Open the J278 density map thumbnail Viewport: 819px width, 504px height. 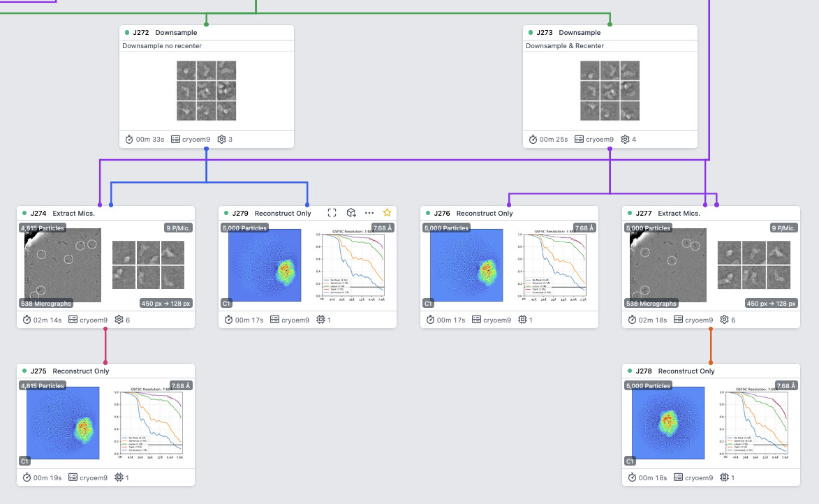coord(667,423)
